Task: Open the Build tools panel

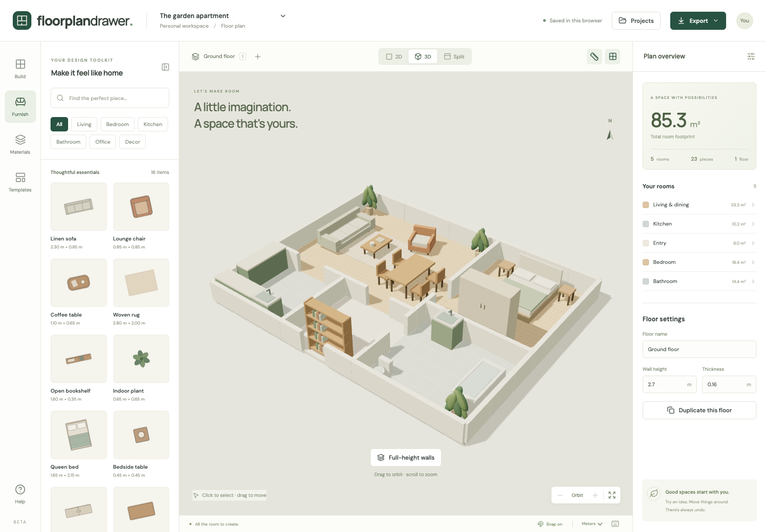Action: pos(20,69)
